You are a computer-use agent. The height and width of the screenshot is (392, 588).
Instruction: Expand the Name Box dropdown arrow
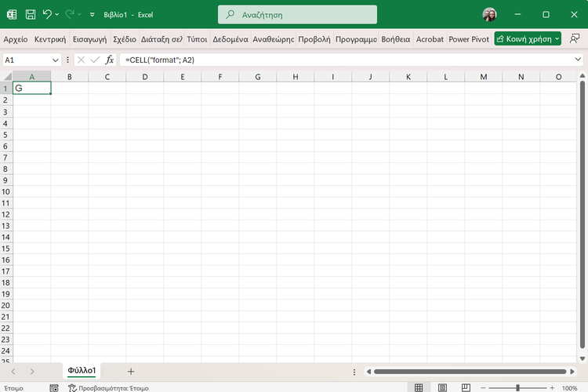click(56, 60)
